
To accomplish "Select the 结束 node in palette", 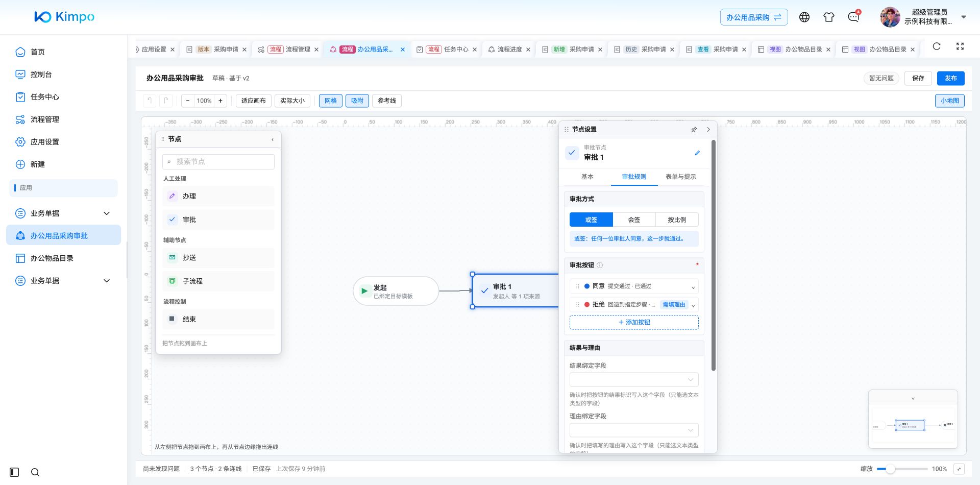I will tap(218, 319).
